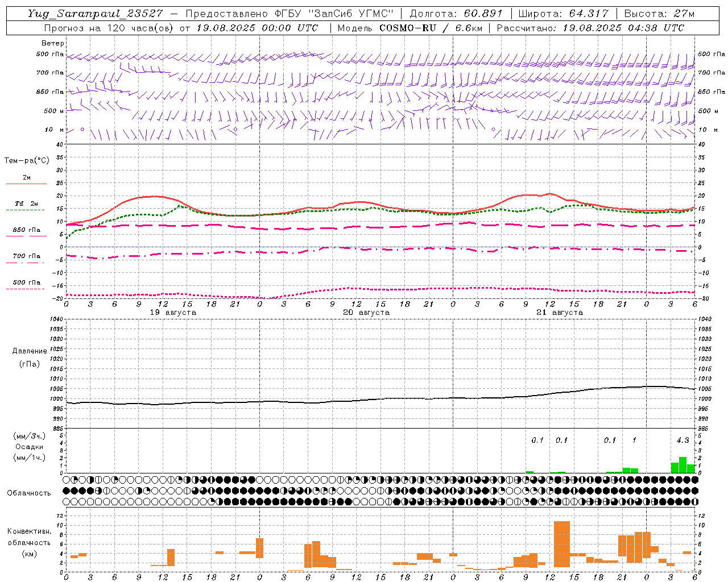Click the station title Yug_Saranpaul_23527
Viewport: 728px width, 582px height.
click(x=95, y=14)
